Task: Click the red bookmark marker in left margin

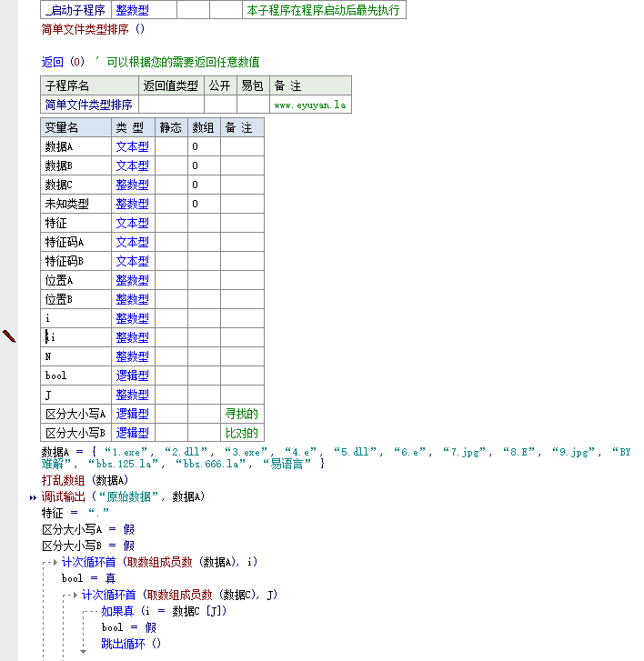Action: pos(9,336)
